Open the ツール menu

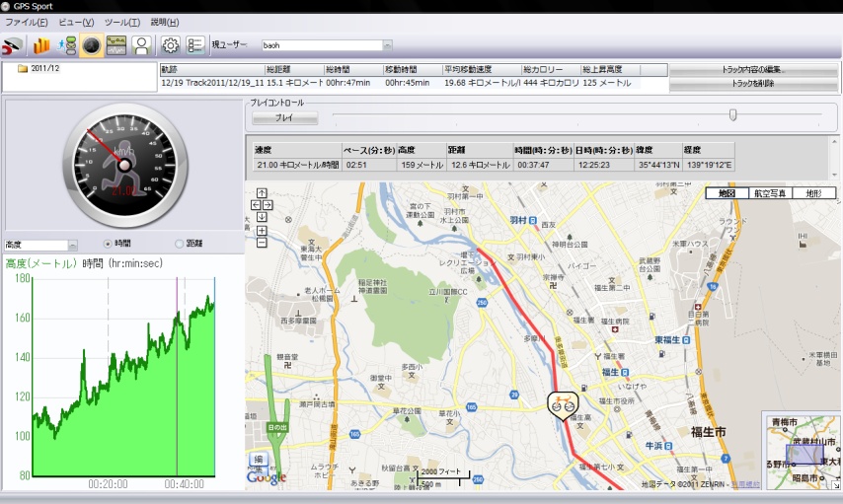pyautogui.click(x=121, y=22)
